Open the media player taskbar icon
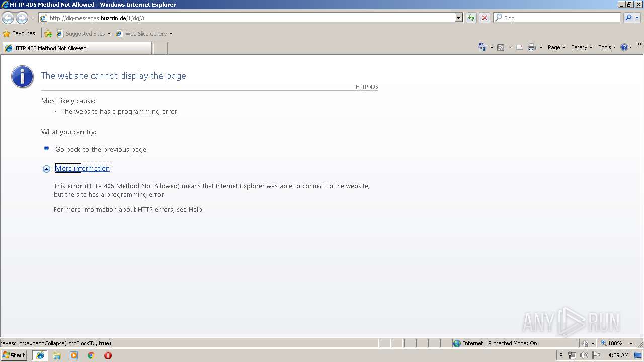 [x=74, y=355]
